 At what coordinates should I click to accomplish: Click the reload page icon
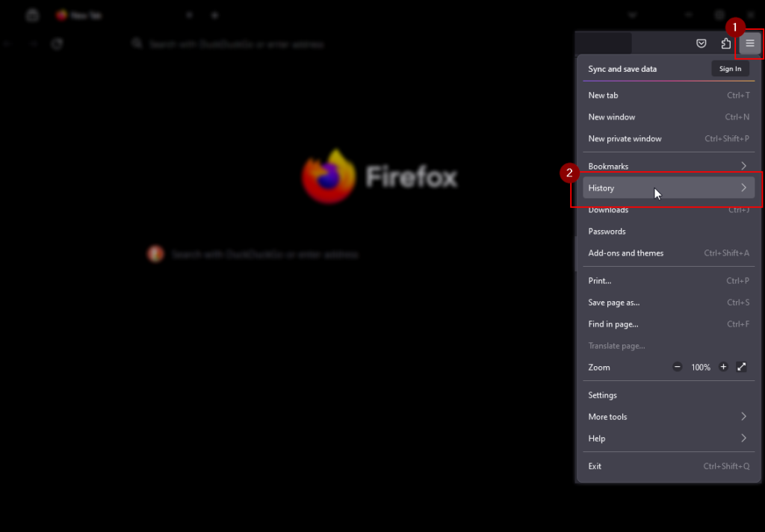[x=57, y=44]
